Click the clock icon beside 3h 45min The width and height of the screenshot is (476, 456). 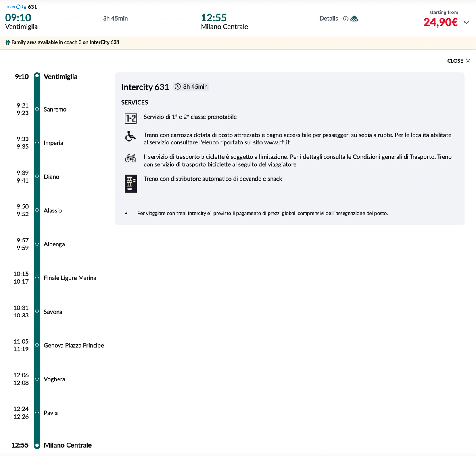(x=178, y=87)
